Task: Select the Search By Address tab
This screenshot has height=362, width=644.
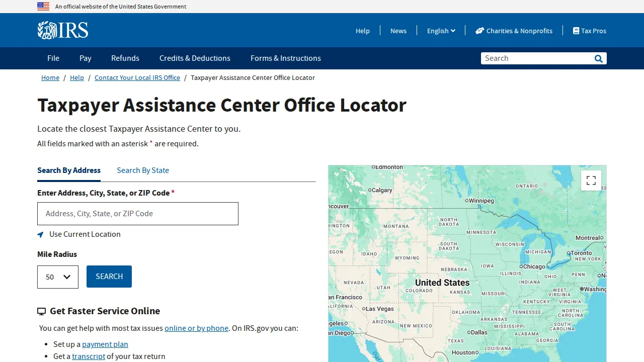Action: (69, 170)
